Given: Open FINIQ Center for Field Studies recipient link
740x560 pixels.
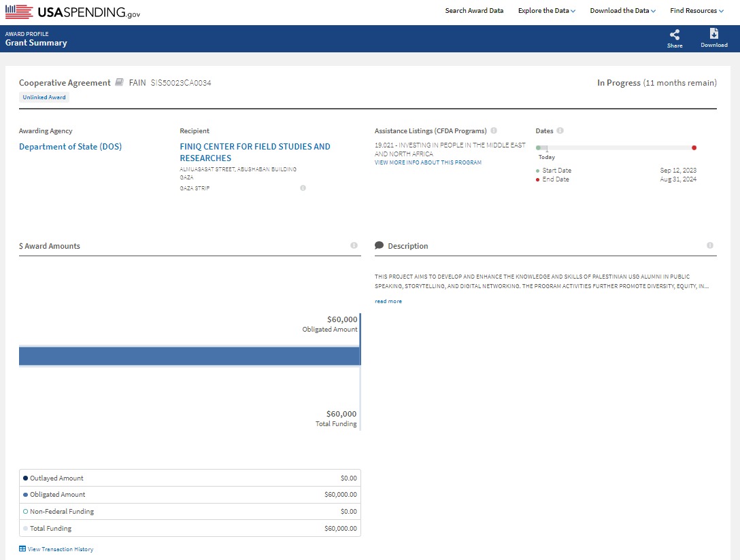Looking at the screenshot, I should [x=255, y=152].
